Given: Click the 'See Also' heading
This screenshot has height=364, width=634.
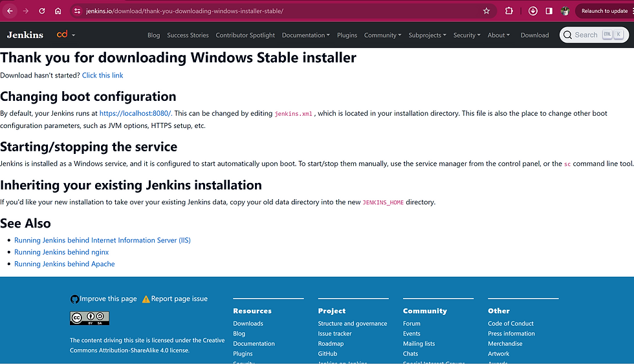Looking at the screenshot, I should pos(25,224).
